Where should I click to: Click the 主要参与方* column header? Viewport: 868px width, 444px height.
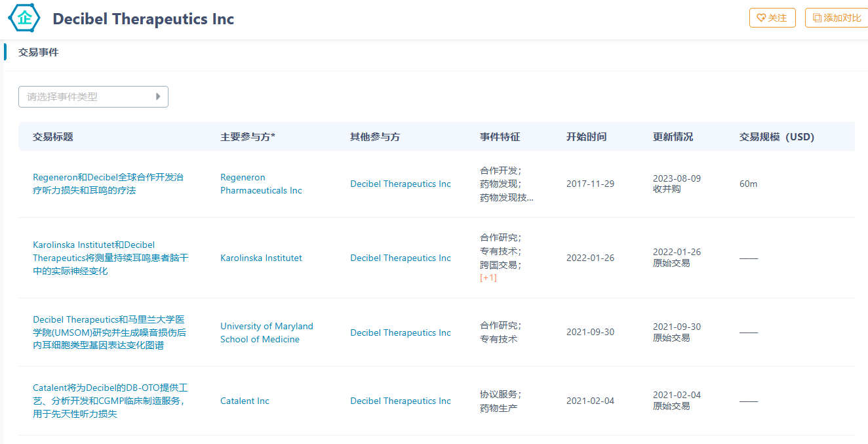[x=248, y=136]
